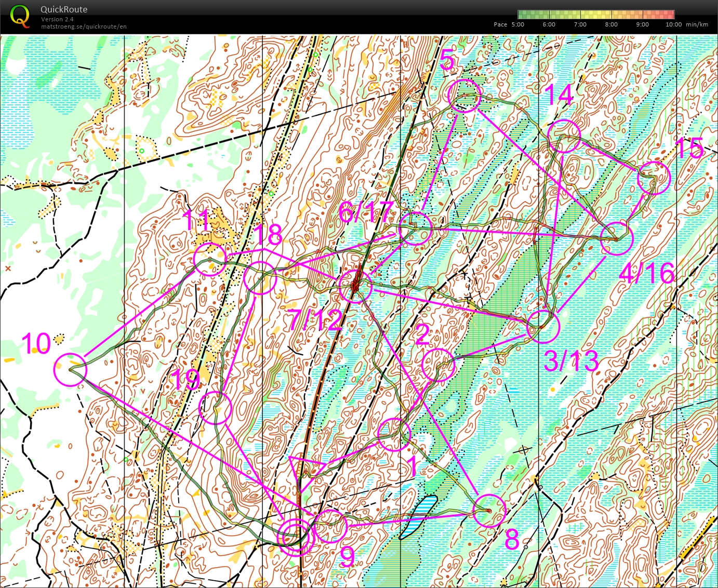This screenshot has height=588, width=718.
Task: Select the 4/16 control circle
Action: tap(618, 238)
